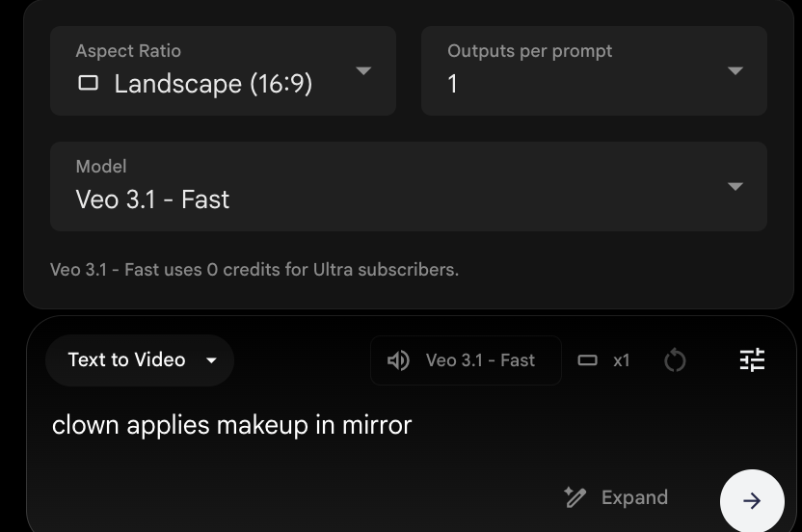Viewport: 802px width, 532px height.
Task: Click the speaker icon beside Veo 3.1 - Fast
Action: tap(398, 360)
